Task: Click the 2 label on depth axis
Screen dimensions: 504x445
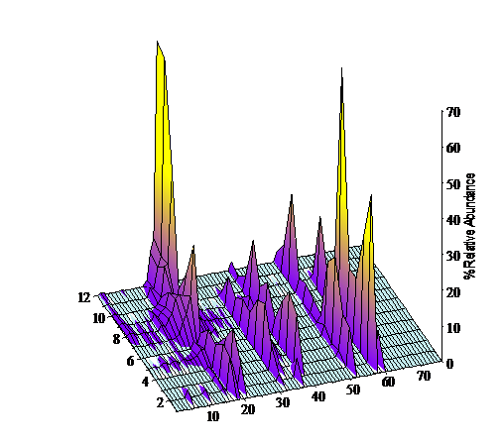Action: coord(160,402)
